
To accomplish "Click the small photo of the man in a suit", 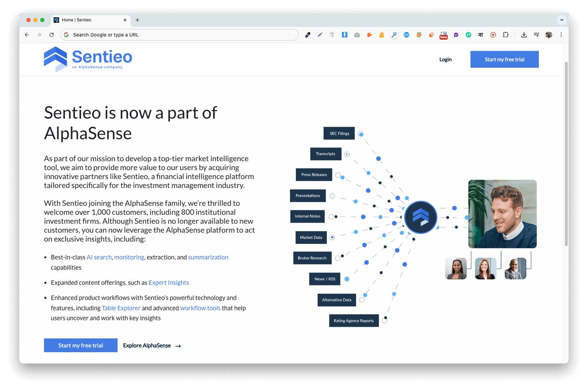I will (515, 269).
